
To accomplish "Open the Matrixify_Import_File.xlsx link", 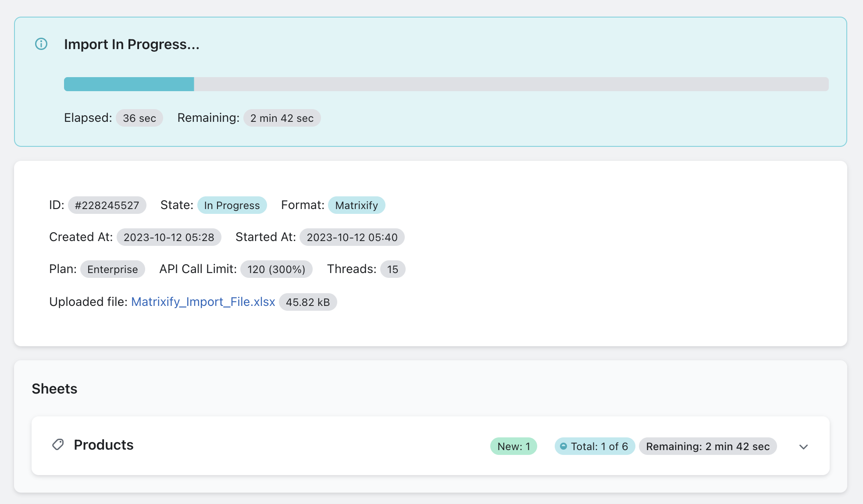I will (203, 302).
